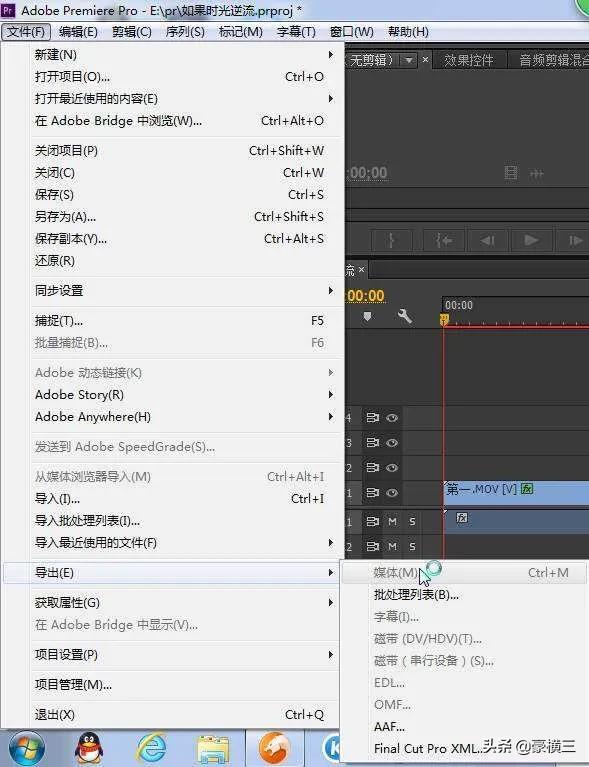Choose 批处理列表(B) in export submenu

464,595
